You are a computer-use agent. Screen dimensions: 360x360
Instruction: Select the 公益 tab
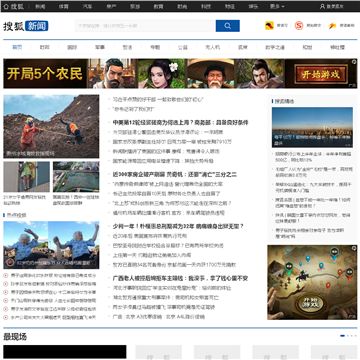(183, 47)
